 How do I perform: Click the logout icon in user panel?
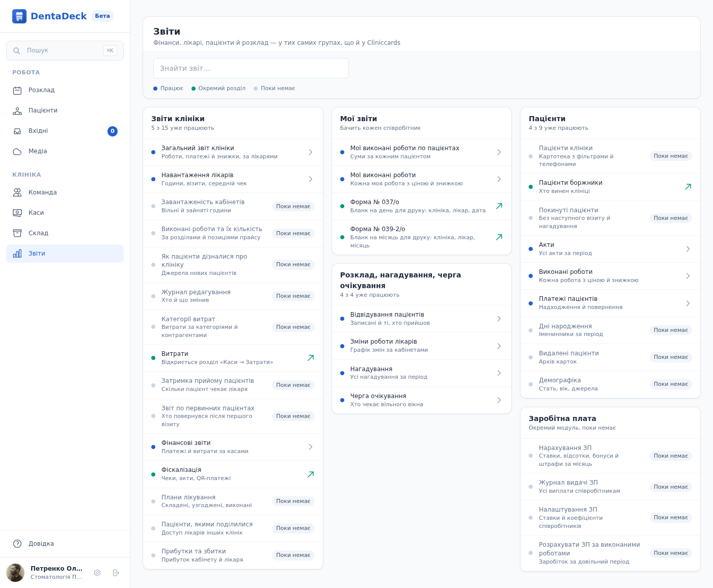click(x=116, y=573)
